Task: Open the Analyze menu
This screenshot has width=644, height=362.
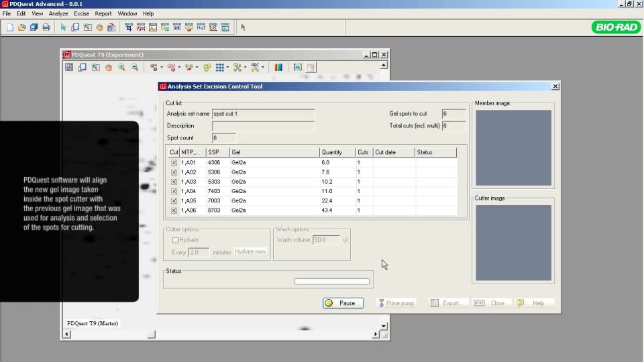Action: [x=58, y=13]
